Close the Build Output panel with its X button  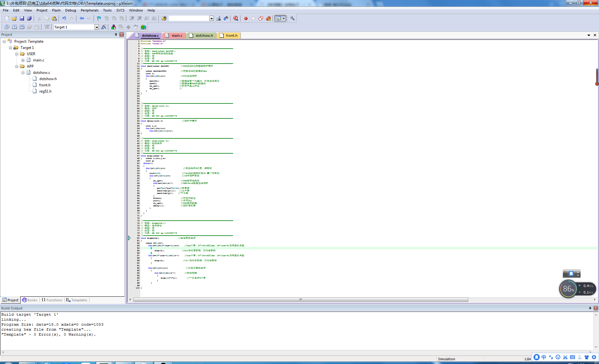pos(596,308)
